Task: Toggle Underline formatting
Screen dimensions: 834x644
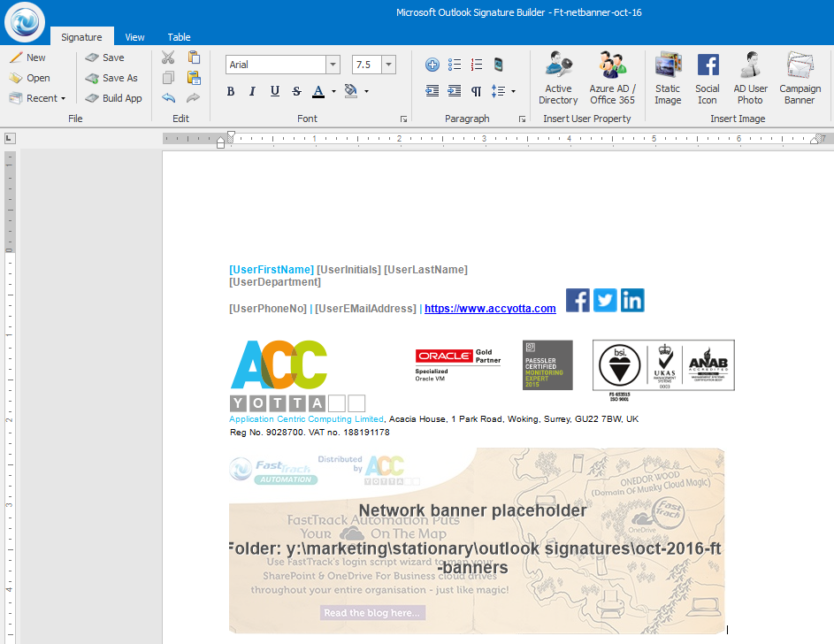Action: click(274, 91)
